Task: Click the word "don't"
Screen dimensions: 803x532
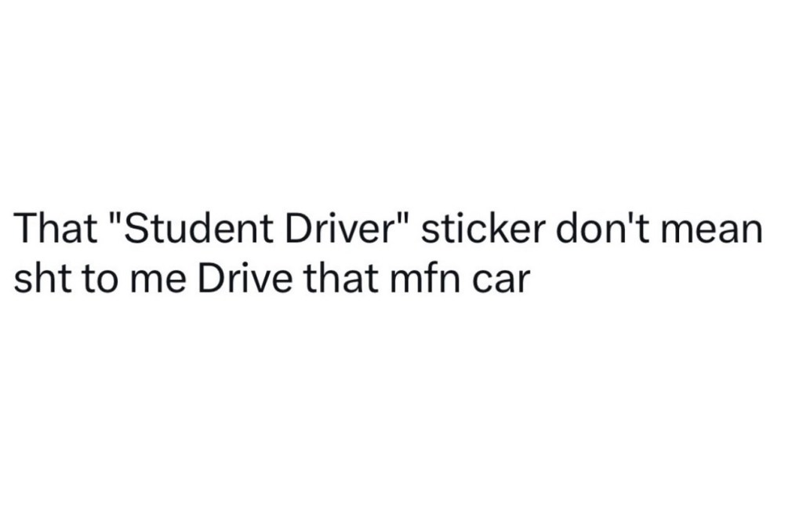Action: point(603,228)
